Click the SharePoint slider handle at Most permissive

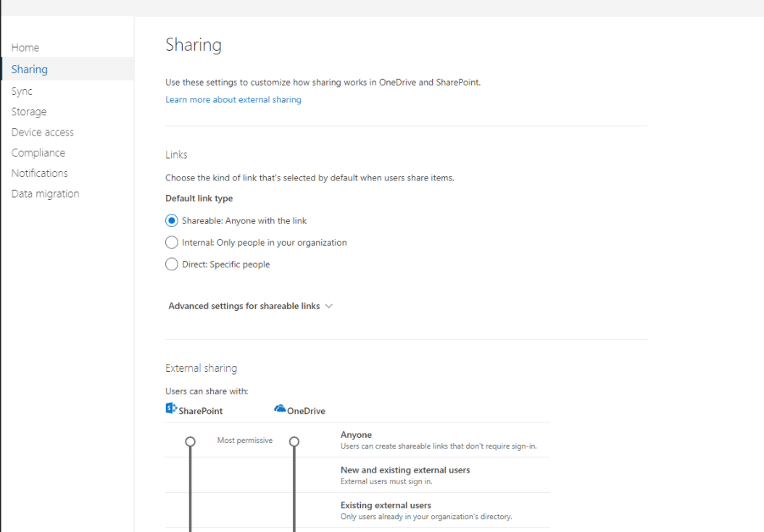pyautogui.click(x=190, y=441)
